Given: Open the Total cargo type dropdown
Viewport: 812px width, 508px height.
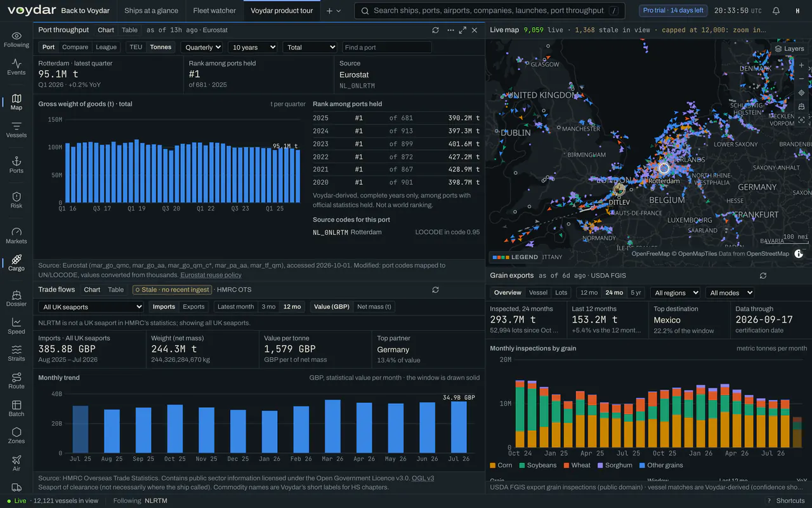Looking at the screenshot, I should [x=310, y=47].
